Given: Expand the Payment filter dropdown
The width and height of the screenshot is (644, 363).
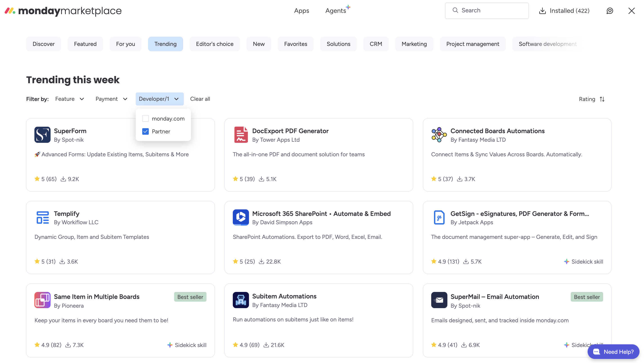Looking at the screenshot, I should point(111,99).
